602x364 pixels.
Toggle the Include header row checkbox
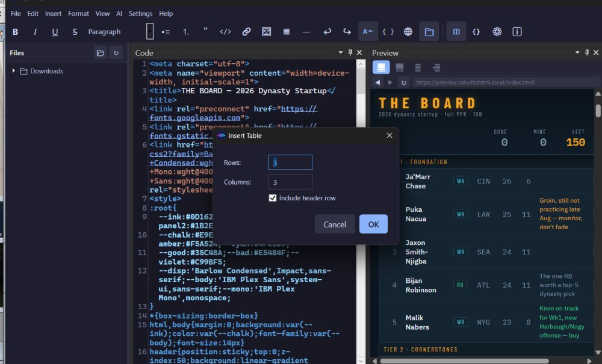click(x=273, y=198)
